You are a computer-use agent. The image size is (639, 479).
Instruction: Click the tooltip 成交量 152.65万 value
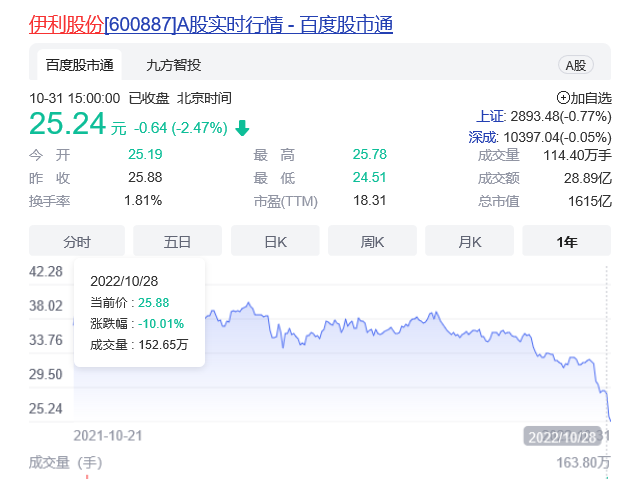[x=163, y=345]
